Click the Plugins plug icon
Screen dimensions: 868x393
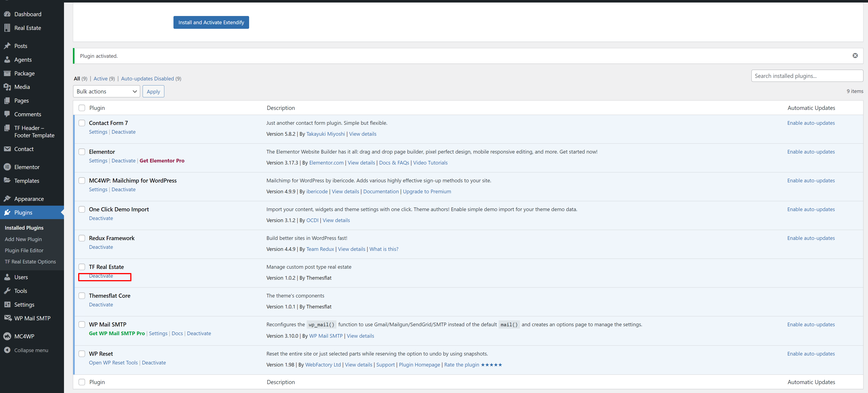(x=7, y=212)
